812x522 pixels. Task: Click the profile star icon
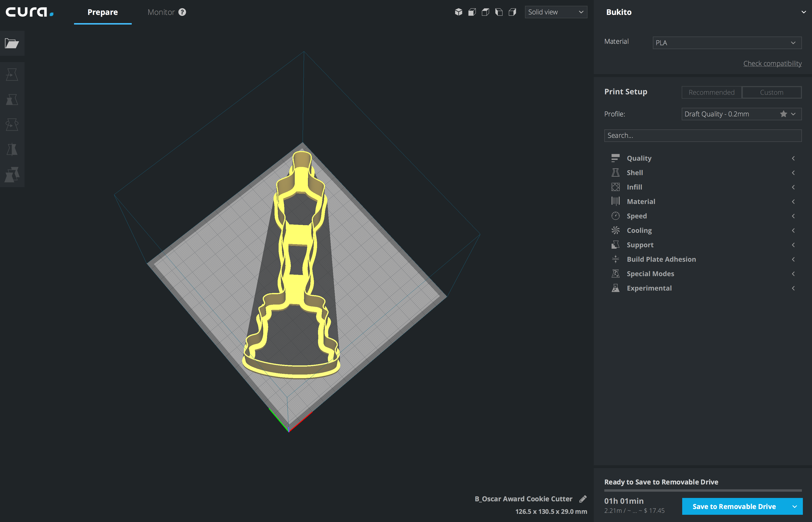coord(783,114)
